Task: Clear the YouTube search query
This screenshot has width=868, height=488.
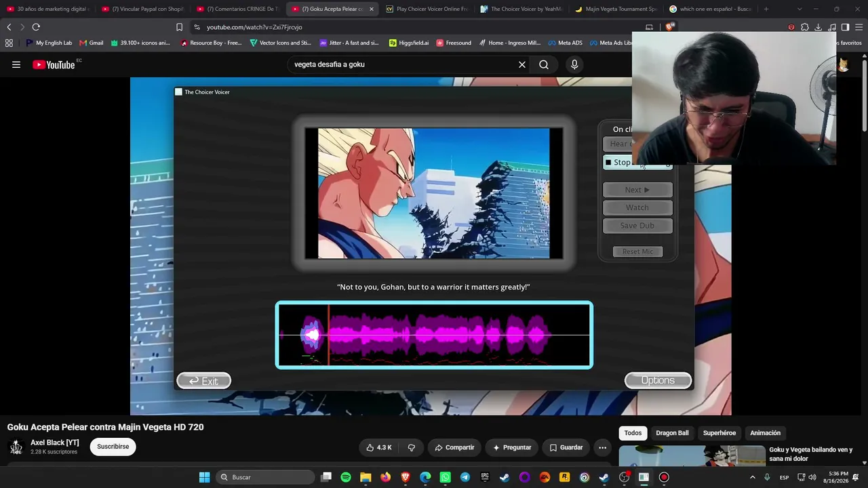Action: (522, 64)
